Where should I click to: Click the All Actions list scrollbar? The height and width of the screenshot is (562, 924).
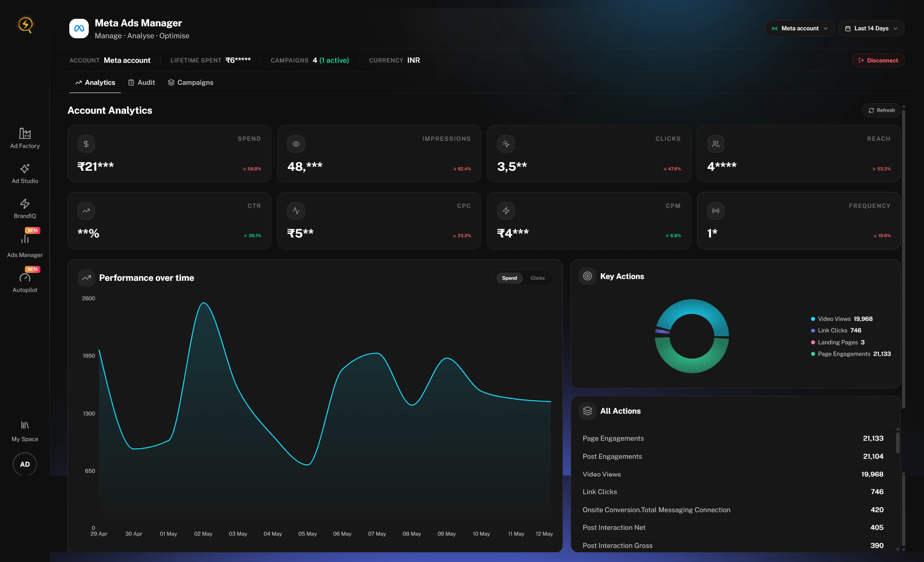[897, 443]
